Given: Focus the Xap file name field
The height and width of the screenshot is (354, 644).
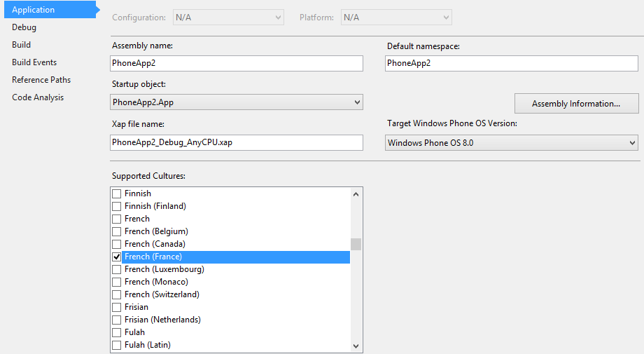Looking at the screenshot, I should 237,142.
